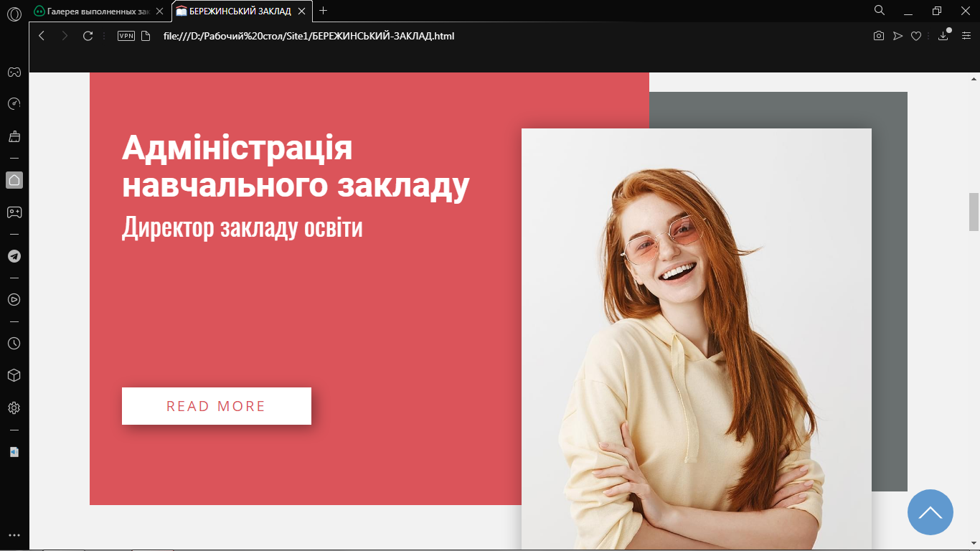Bookmark page with the heart icon

click(916, 36)
